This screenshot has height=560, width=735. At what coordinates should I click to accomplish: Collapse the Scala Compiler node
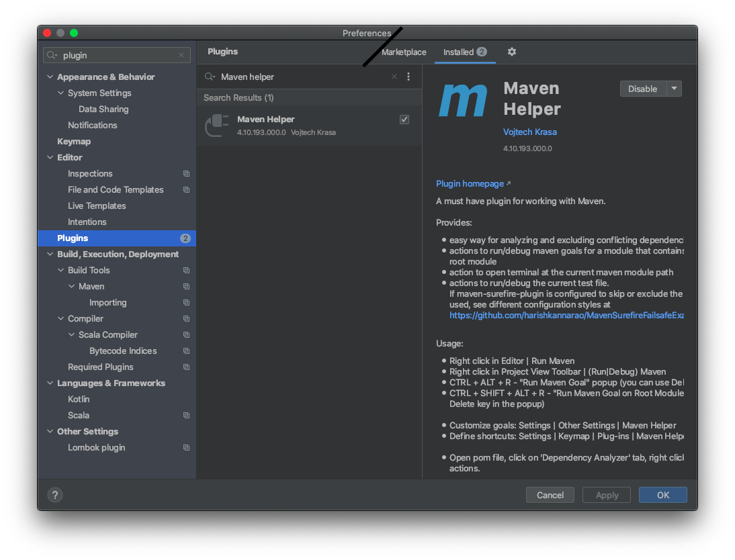[71, 334]
